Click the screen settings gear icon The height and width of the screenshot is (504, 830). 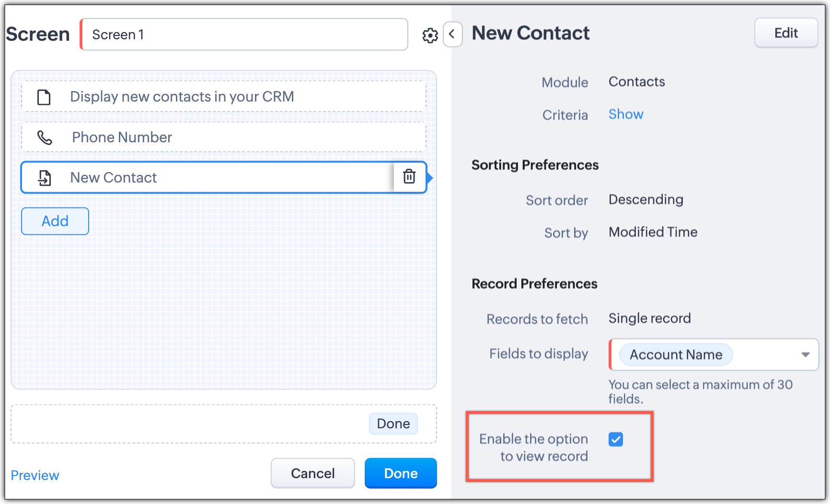[430, 35]
